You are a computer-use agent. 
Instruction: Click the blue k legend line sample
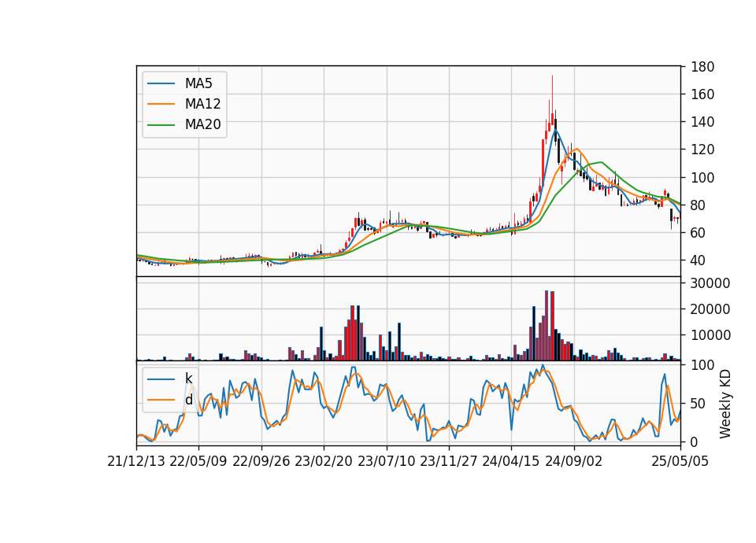pos(161,379)
